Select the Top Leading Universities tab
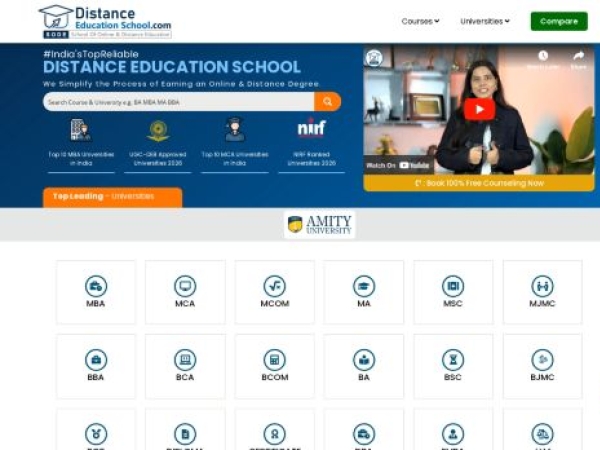The width and height of the screenshot is (600, 450). coord(112,197)
